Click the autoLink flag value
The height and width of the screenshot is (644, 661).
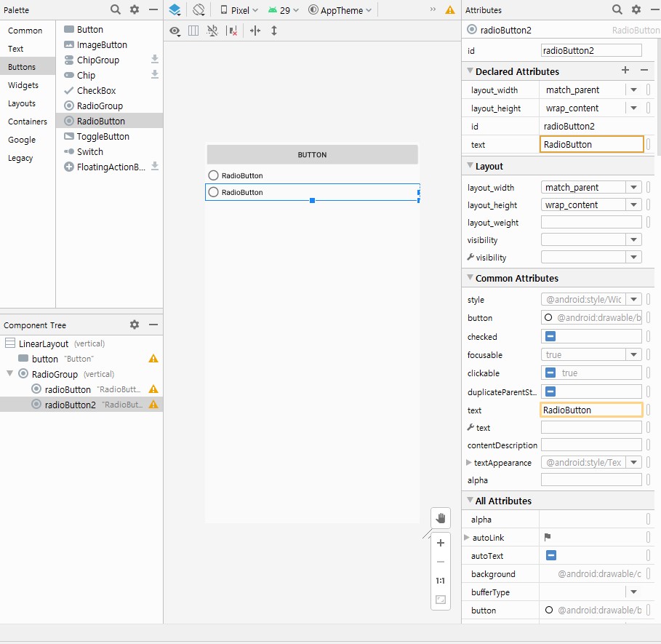coord(547,537)
